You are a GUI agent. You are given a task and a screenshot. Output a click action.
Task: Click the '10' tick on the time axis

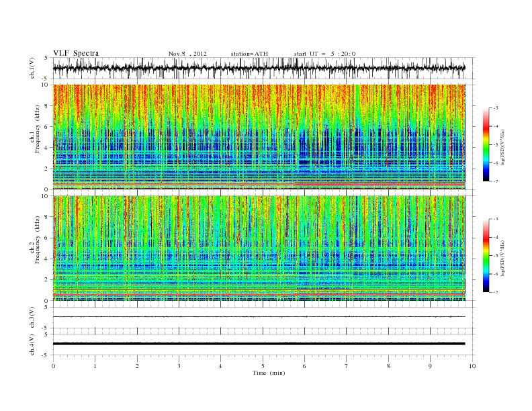(x=472, y=366)
